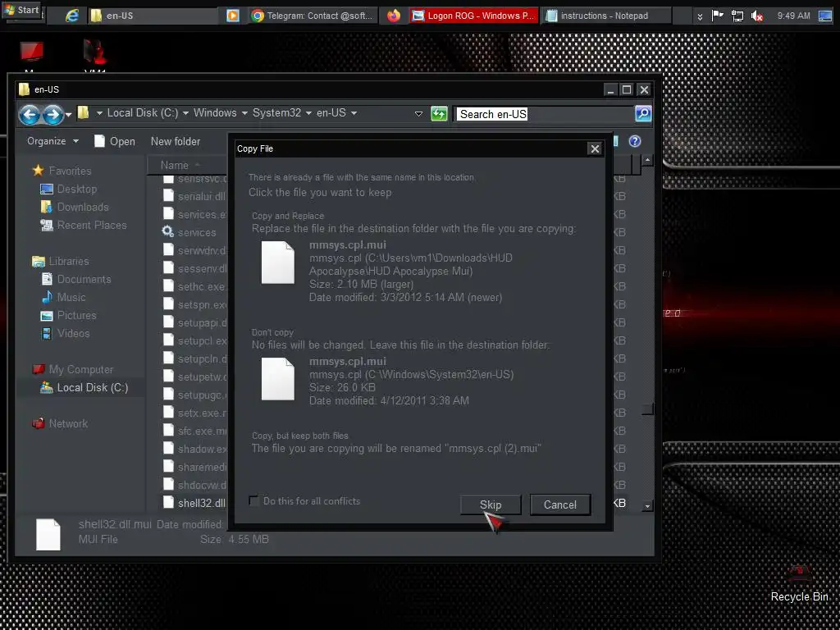Switch to instructions Notepad taskbar window
The height and width of the screenshot is (630, 840).
pos(606,16)
